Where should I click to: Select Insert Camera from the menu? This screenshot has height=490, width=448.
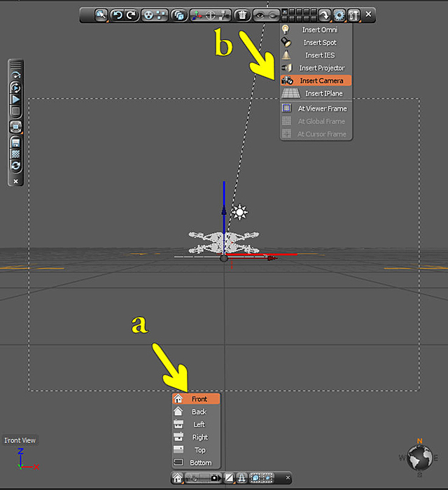pos(316,80)
